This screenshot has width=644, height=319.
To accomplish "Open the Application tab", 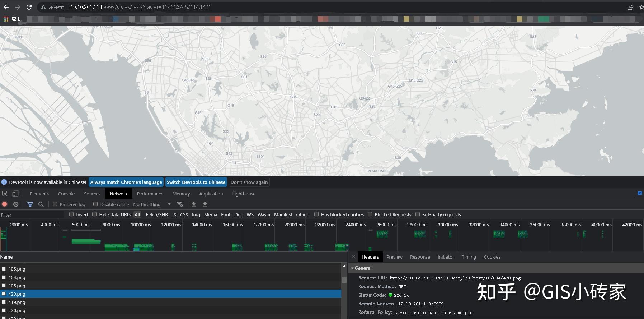I will [x=211, y=194].
